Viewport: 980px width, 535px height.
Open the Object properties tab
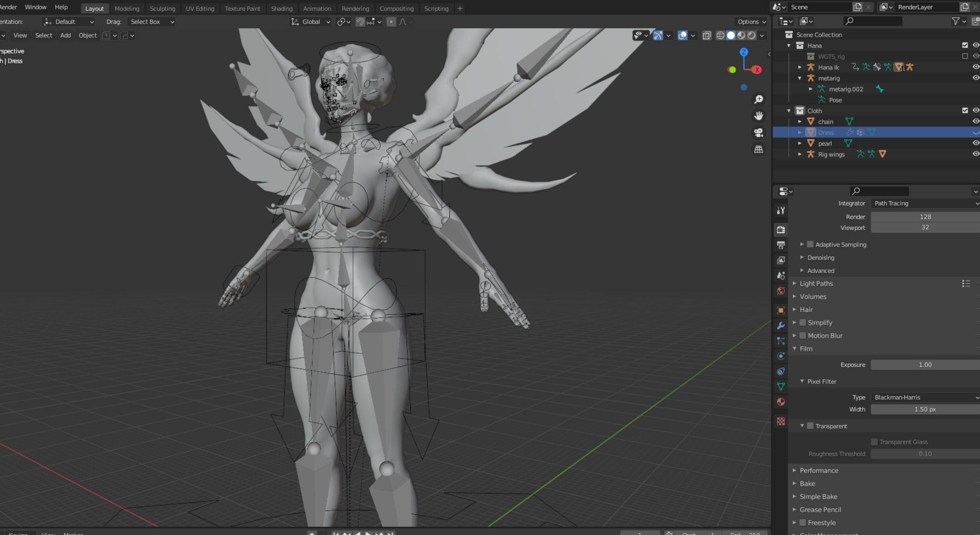(x=781, y=310)
